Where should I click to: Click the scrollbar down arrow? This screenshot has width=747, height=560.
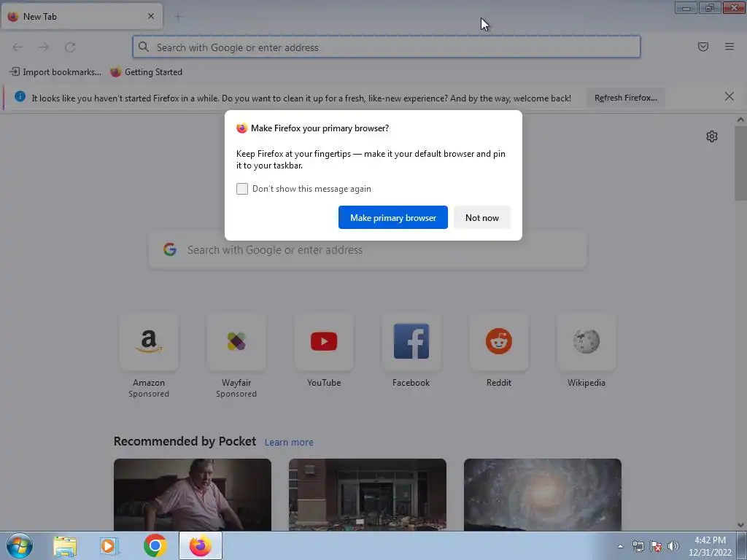tap(740, 525)
